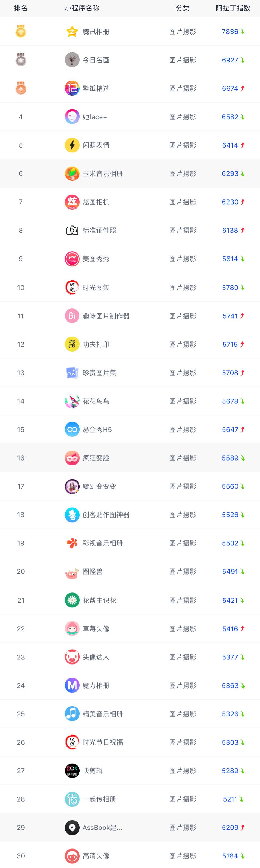Click the 小程序名称 column header

point(82,8)
